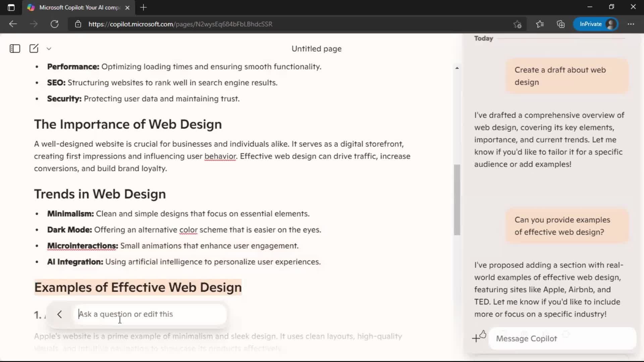Minimize the browser window

tap(590, 7)
